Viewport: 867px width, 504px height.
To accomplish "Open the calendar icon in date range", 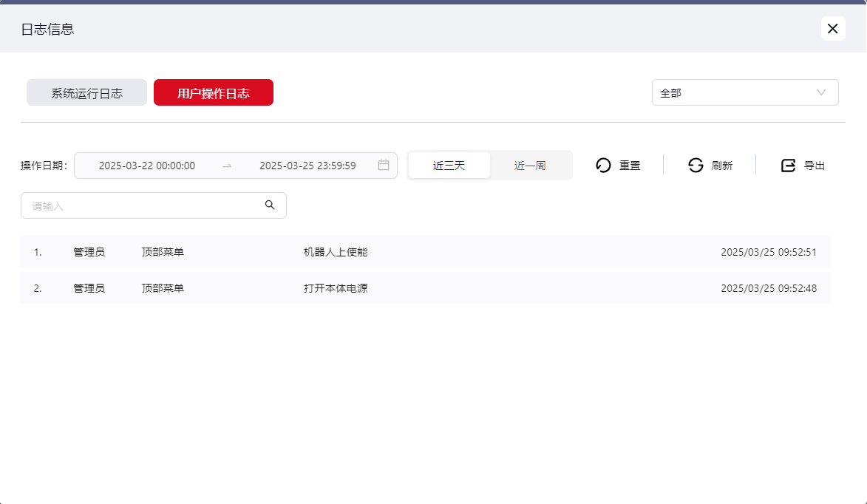I will 384,166.
